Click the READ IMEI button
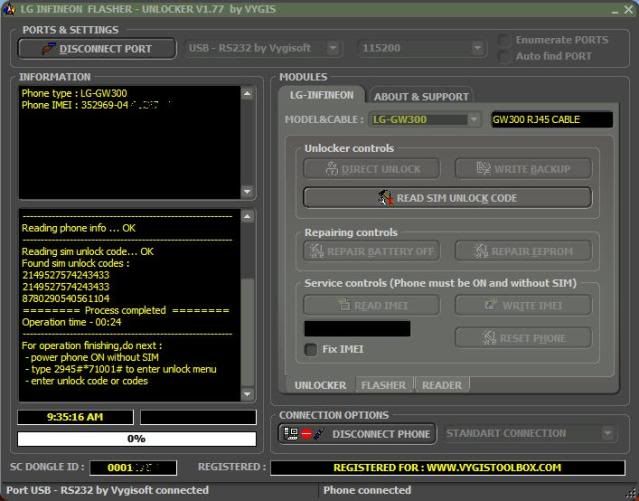Image resolution: width=639 pixels, height=501 pixels. point(372,305)
